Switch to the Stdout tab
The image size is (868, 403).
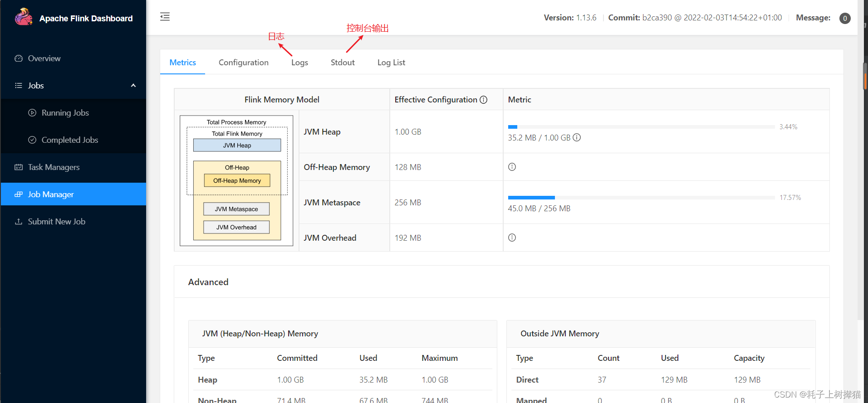point(343,63)
